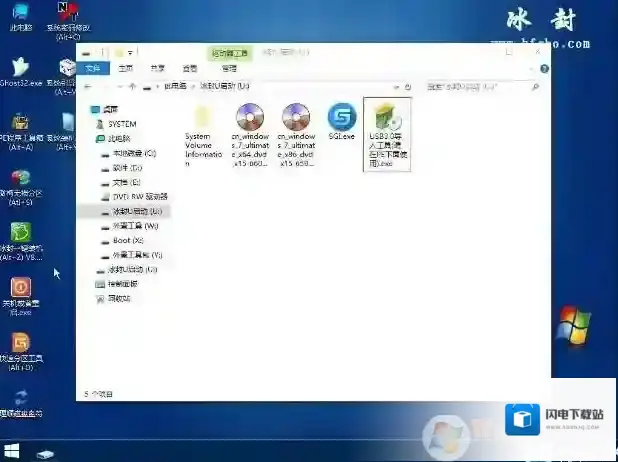The image size is (618, 462).
Task: Click the Back navigation arrow
Action: pos(89,87)
